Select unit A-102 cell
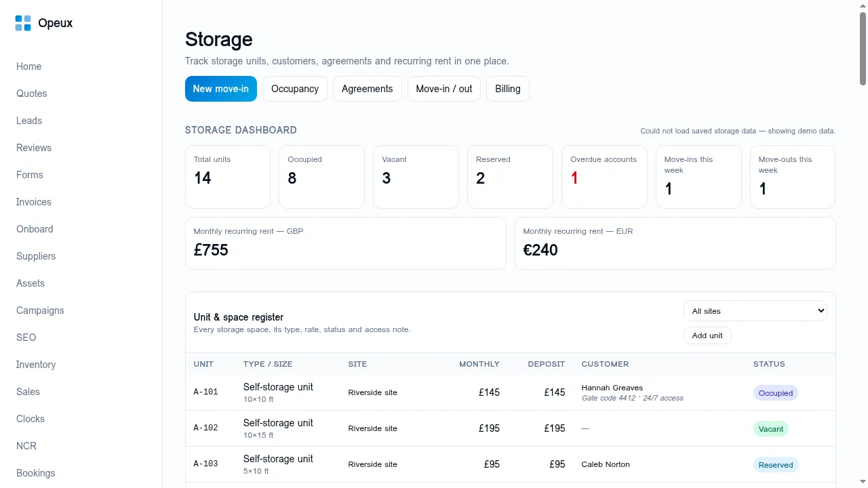 point(206,428)
